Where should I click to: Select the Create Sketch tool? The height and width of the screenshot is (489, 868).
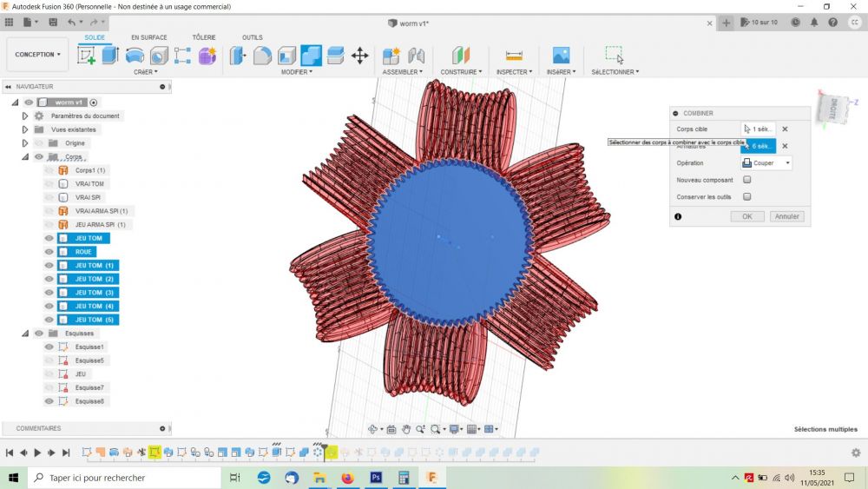(x=87, y=56)
